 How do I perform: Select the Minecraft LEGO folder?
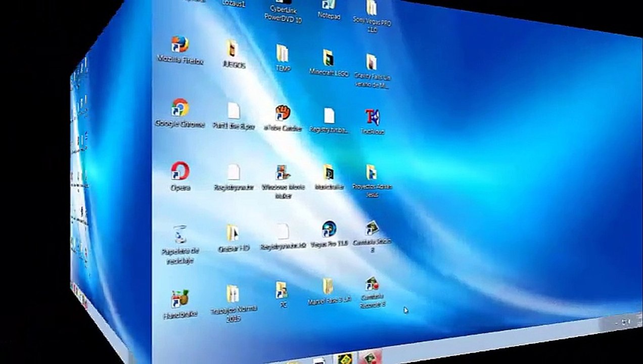point(328,58)
